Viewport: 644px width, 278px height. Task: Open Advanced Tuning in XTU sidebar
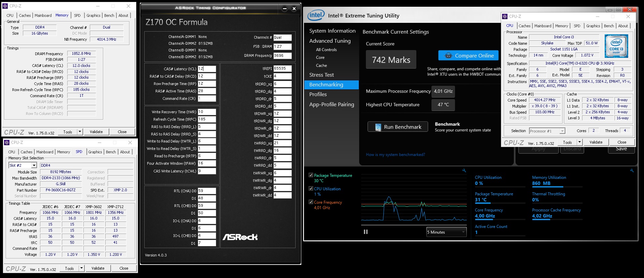(330, 41)
